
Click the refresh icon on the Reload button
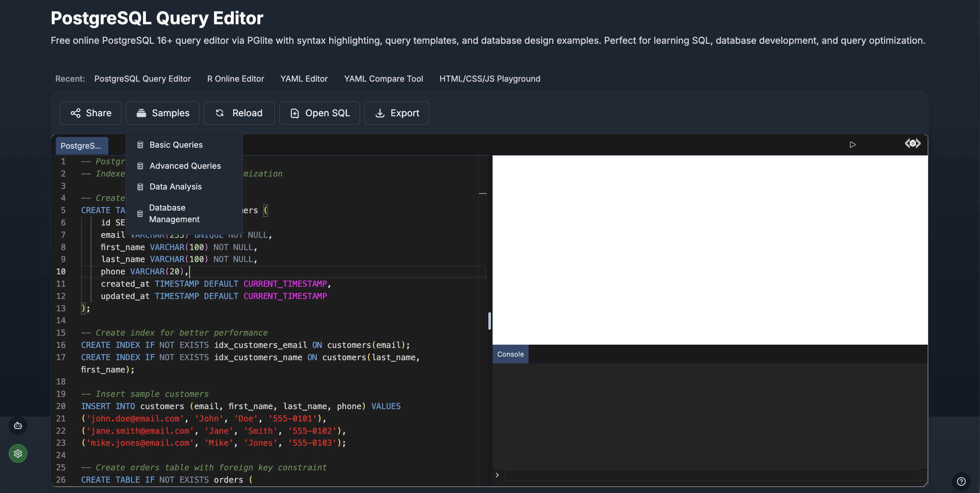pyautogui.click(x=220, y=113)
